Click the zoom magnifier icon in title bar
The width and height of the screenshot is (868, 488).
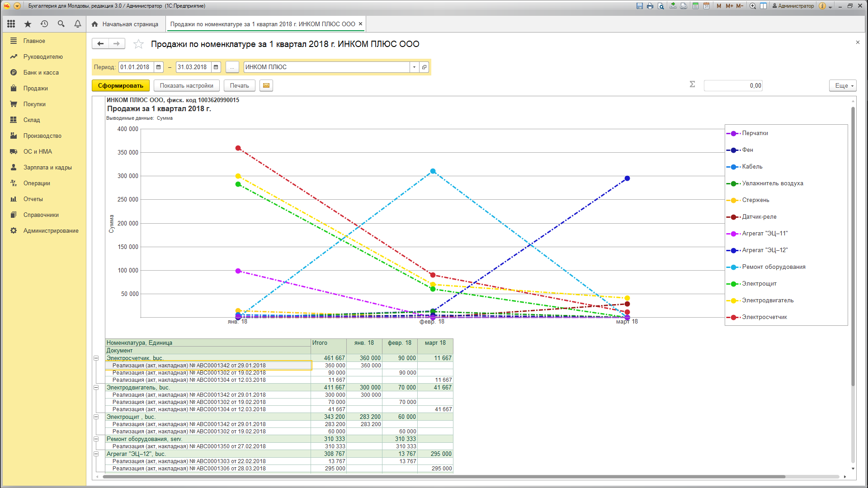point(753,6)
